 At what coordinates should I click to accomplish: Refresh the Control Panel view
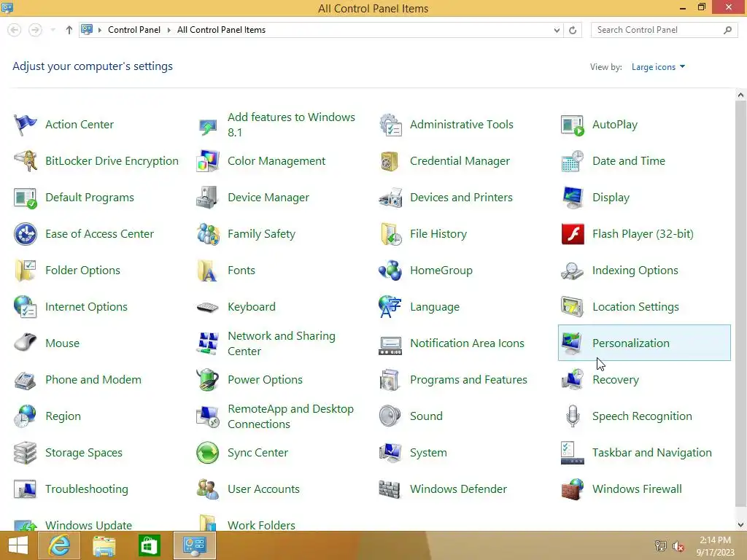pos(573,30)
